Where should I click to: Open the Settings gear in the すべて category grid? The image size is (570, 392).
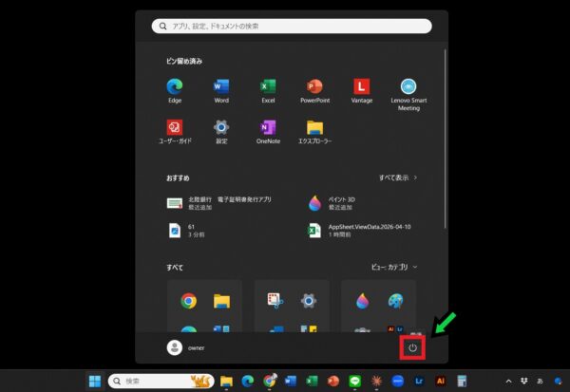click(x=309, y=301)
